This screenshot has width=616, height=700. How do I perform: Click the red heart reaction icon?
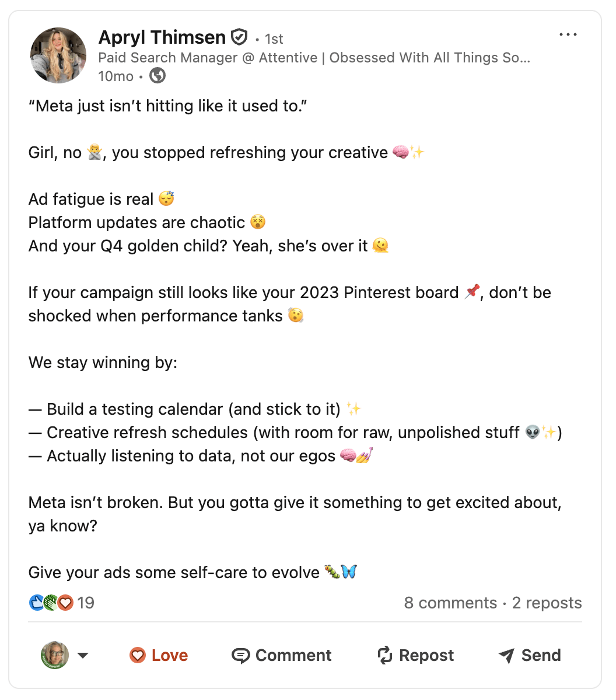tap(66, 603)
